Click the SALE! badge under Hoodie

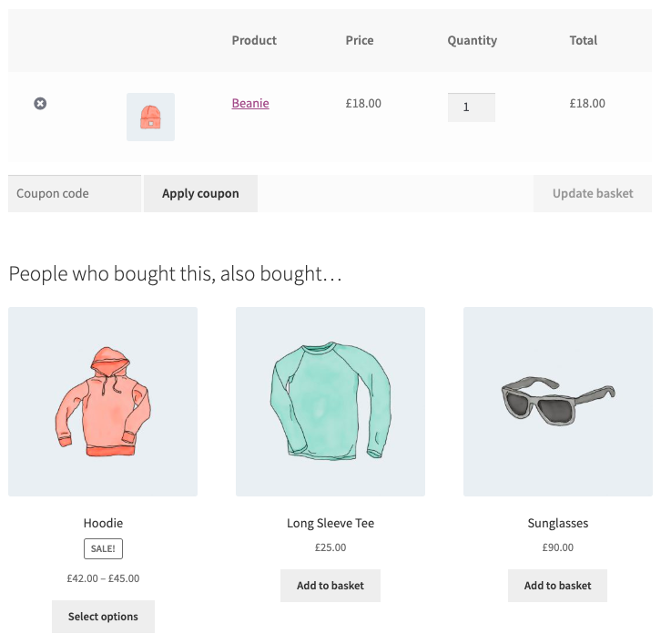coord(103,548)
